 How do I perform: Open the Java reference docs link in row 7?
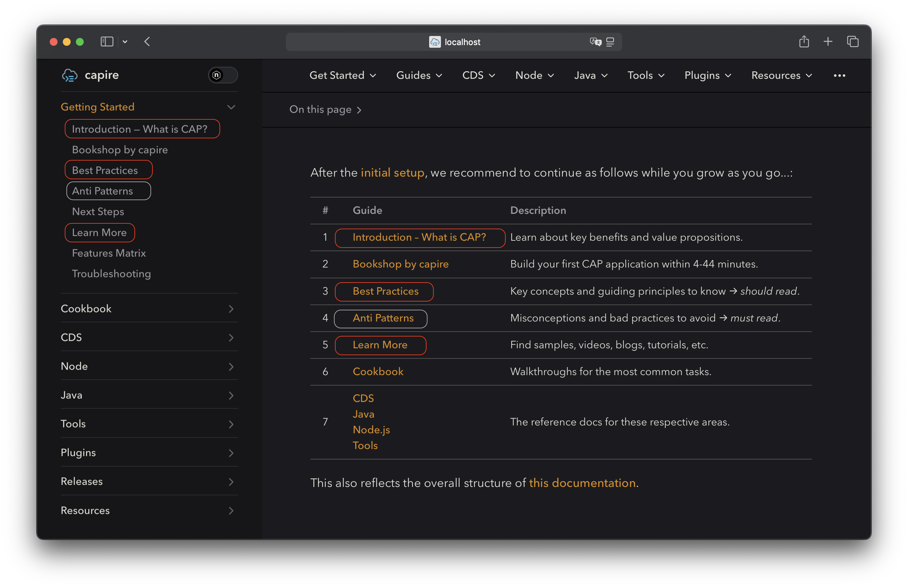tap(363, 414)
